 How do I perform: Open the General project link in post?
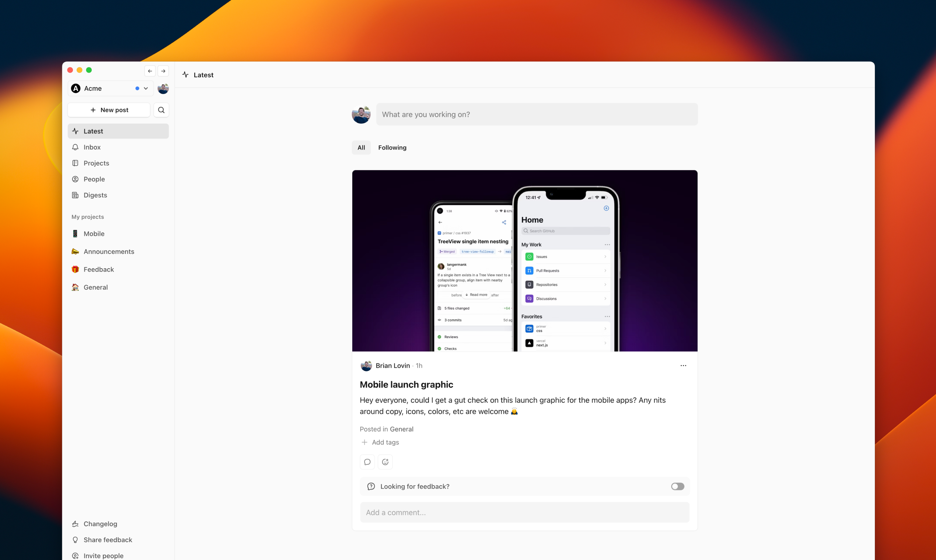pyautogui.click(x=402, y=429)
